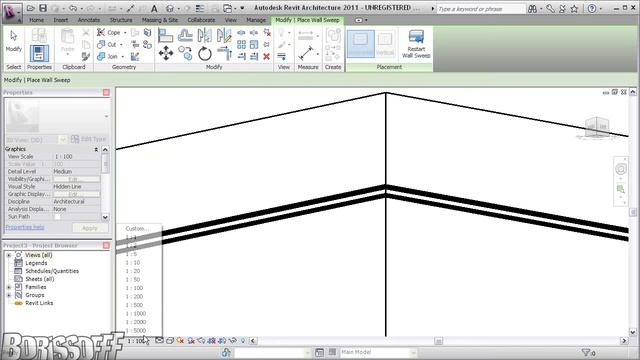This screenshot has height=360, width=640.
Task: Open the steering wheel in navigation bar
Action: (x=621, y=169)
